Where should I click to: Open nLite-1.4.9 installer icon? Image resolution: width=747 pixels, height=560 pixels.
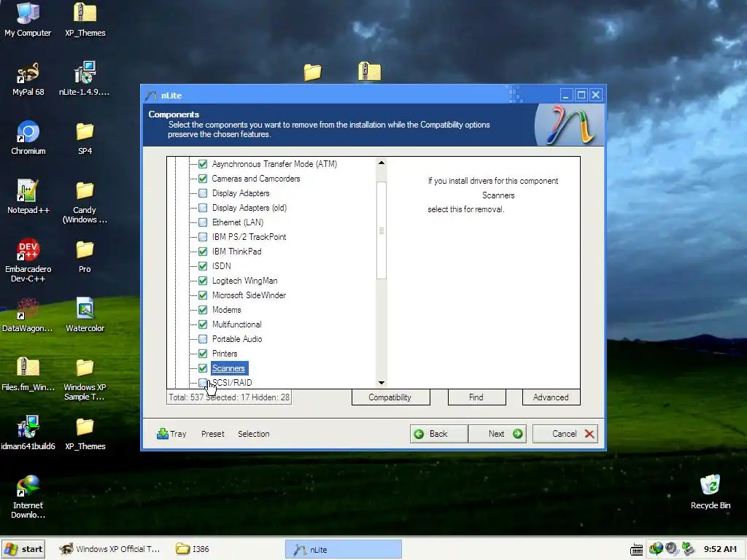tap(85, 79)
